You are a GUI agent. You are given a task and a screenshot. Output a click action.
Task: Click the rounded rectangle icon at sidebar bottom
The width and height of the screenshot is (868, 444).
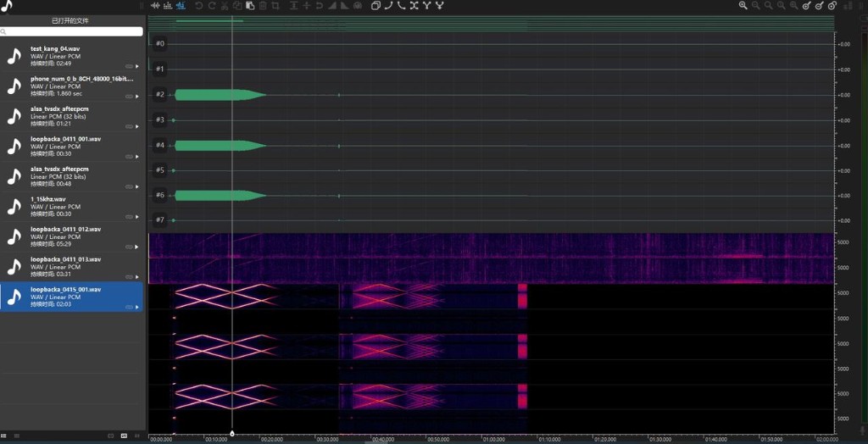click(111, 436)
